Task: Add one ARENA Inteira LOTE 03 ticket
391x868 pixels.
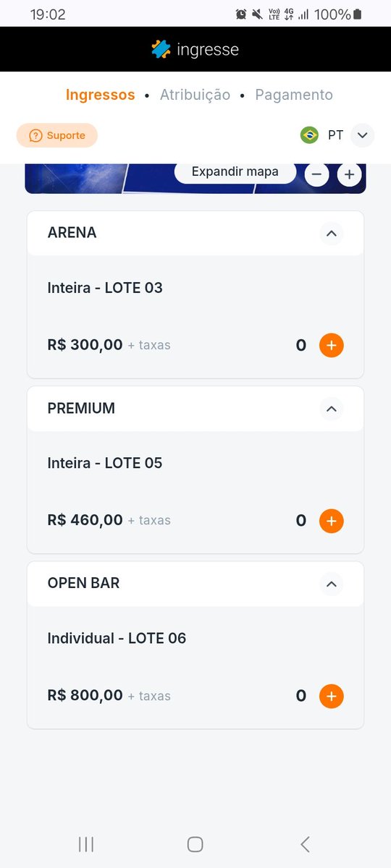Action: [332, 345]
